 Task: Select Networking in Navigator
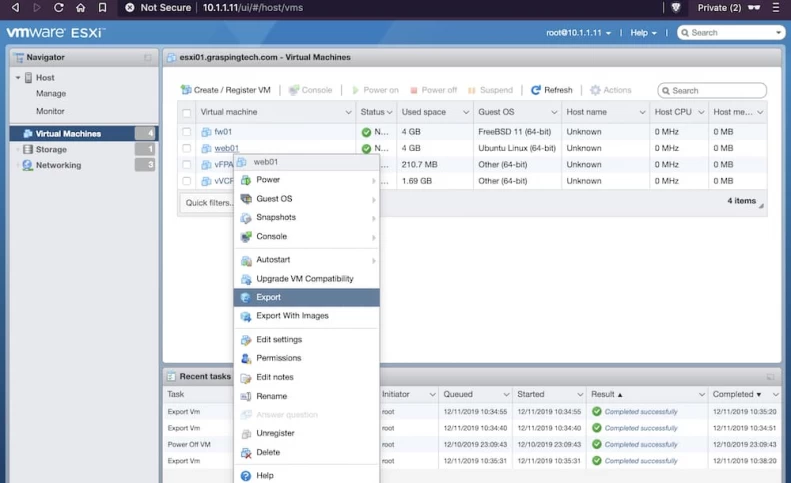tap(58, 165)
